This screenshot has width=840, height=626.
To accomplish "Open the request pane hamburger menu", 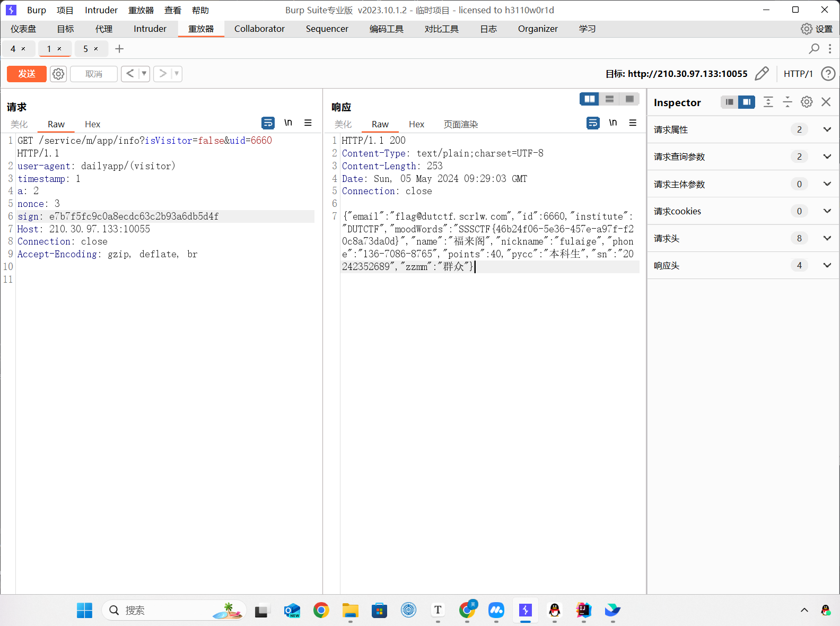I will pos(308,123).
